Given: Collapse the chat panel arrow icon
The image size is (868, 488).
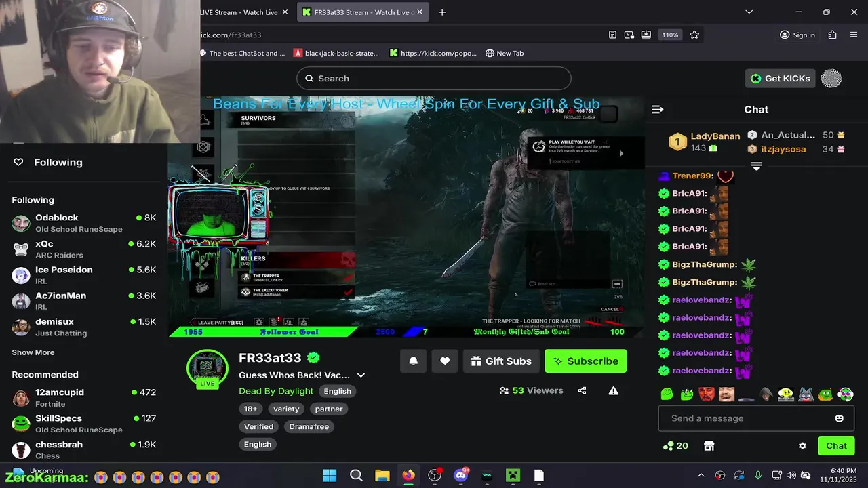Looking at the screenshot, I should coord(657,109).
